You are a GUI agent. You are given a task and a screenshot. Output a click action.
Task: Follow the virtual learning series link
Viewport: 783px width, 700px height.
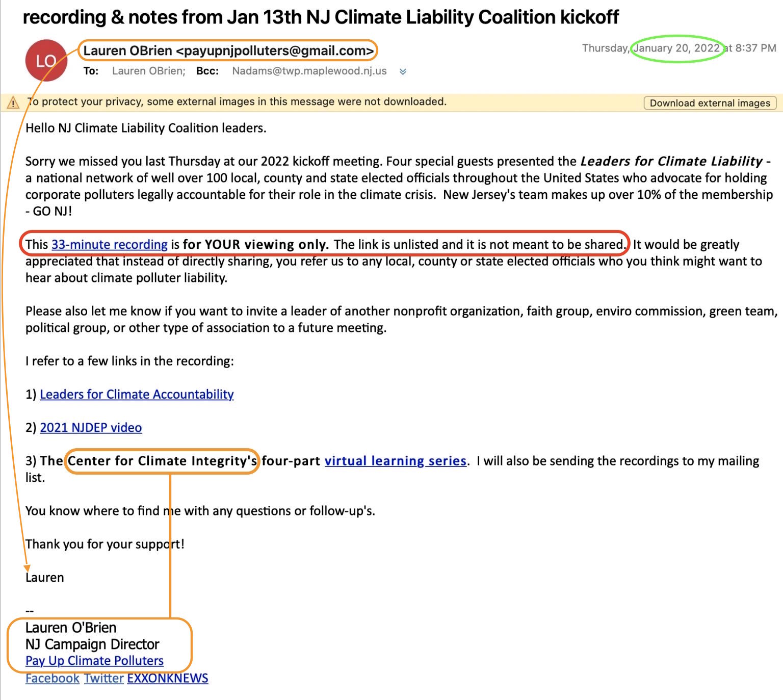coord(396,461)
